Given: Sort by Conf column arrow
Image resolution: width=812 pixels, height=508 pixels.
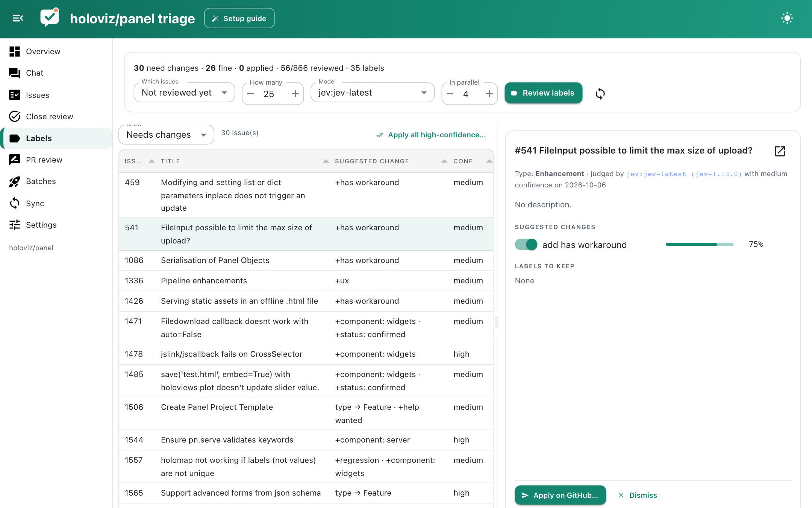Looking at the screenshot, I should [x=489, y=161].
